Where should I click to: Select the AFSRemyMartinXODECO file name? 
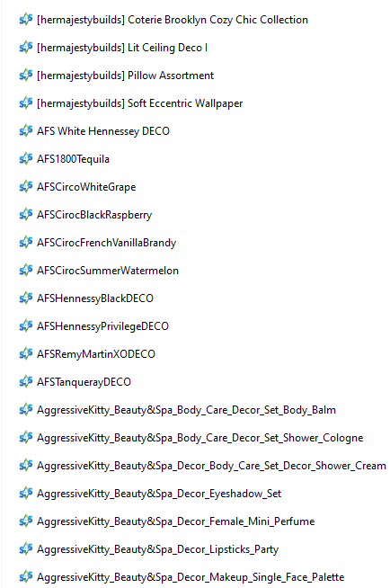click(96, 354)
